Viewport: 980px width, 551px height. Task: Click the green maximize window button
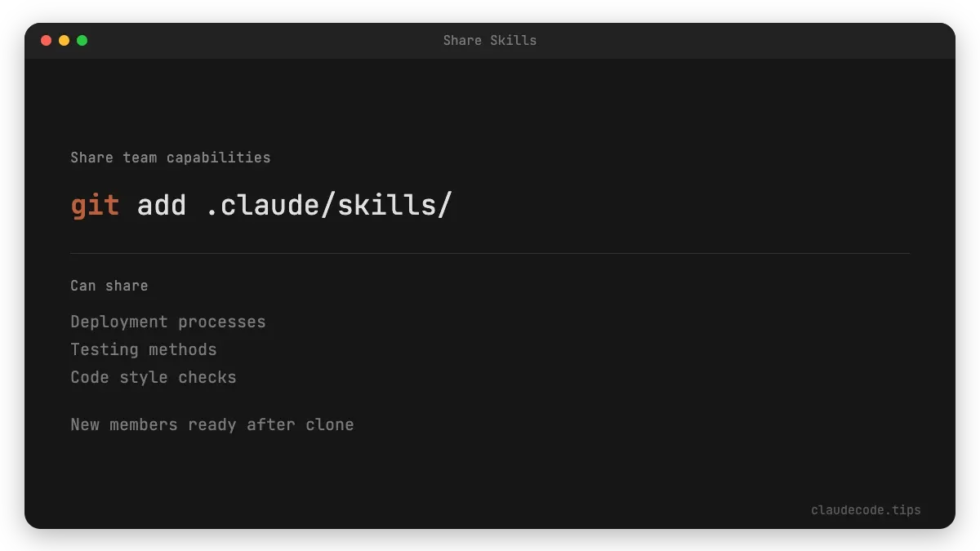click(x=82, y=40)
